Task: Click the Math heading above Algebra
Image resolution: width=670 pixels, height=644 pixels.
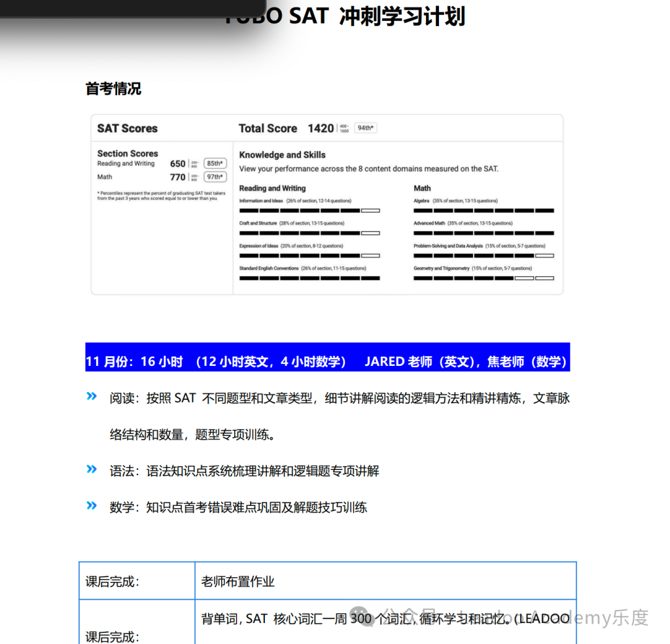Action: pyautogui.click(x=422, y=188)
